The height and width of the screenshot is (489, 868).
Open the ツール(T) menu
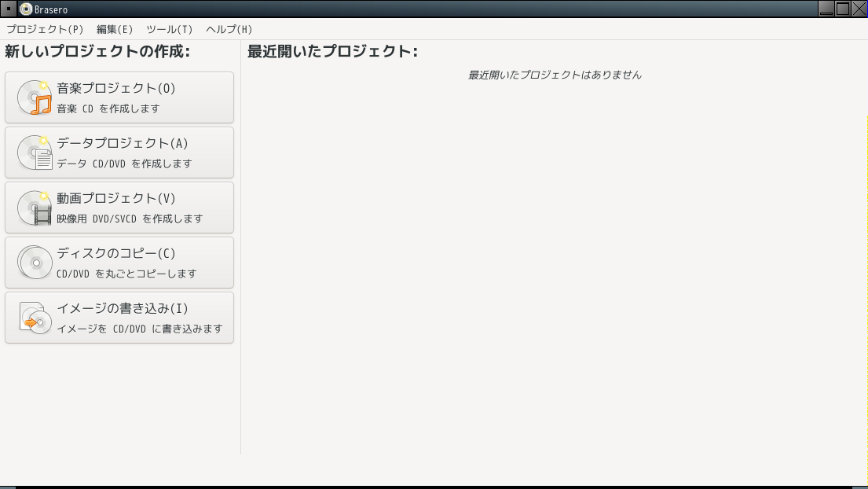(x=170, y=29)
